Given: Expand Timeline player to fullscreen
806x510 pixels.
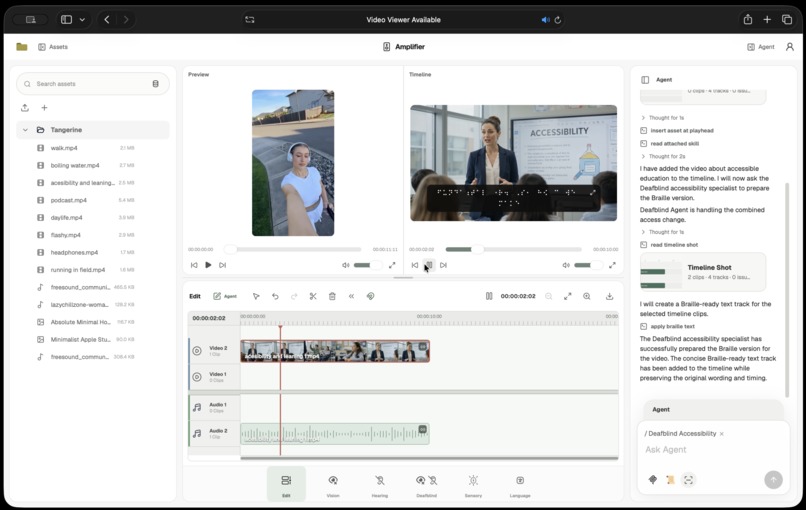Looking at the screenshot, I should (x=612, y=265).
